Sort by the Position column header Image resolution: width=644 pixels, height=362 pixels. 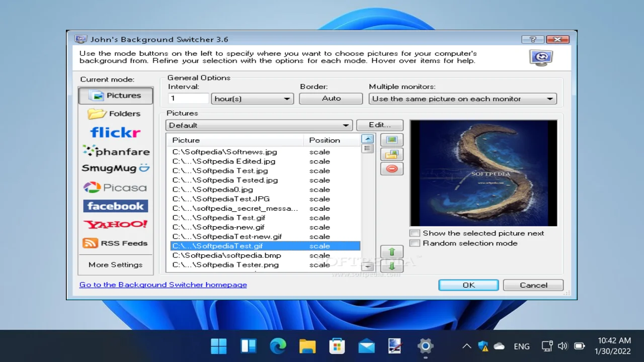pyautogui.click(x=332, y=140)
